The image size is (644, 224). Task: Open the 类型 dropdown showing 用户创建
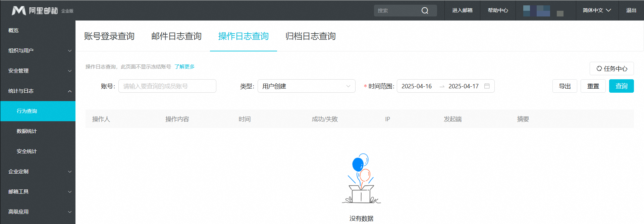point(306,86)
